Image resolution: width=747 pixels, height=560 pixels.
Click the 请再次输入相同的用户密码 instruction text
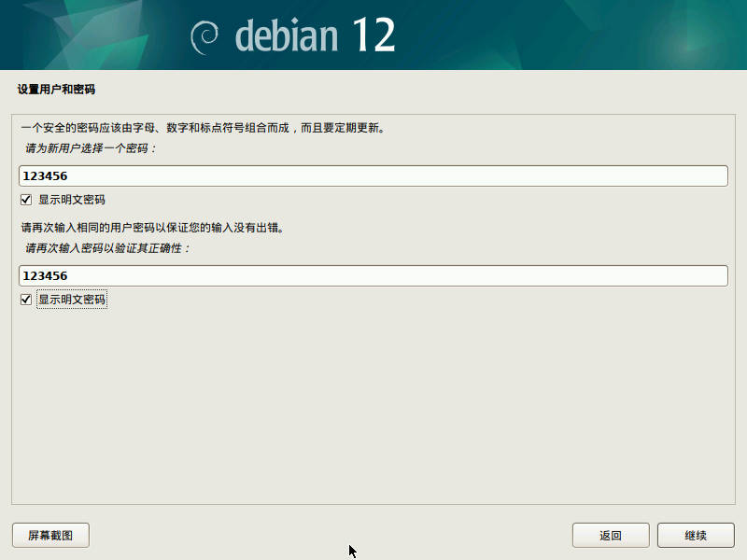pos(152,228)
